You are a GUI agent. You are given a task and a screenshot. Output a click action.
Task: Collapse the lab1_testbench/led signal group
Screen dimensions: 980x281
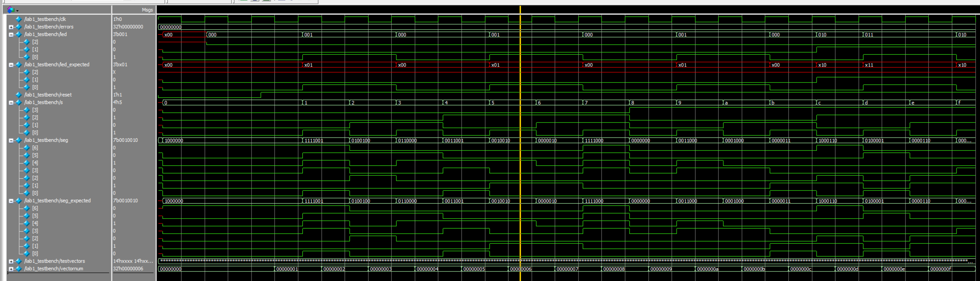(x=11, y=35)
